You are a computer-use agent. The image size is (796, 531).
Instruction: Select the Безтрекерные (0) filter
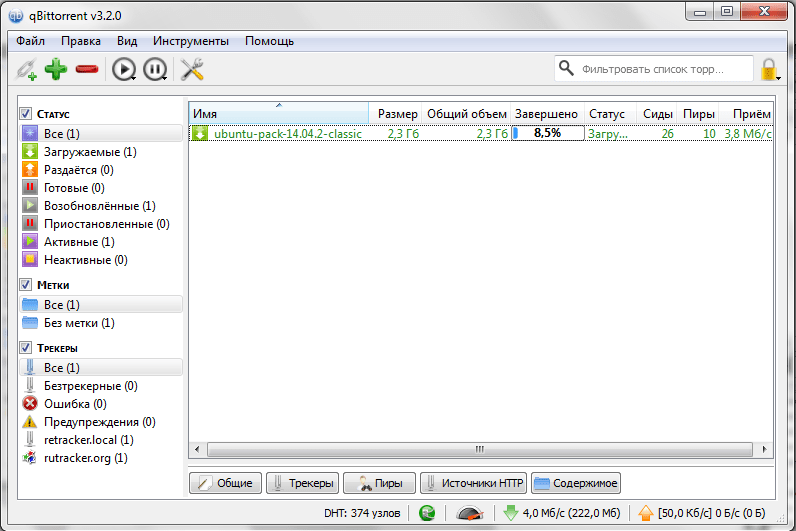[x=102, y=386]
